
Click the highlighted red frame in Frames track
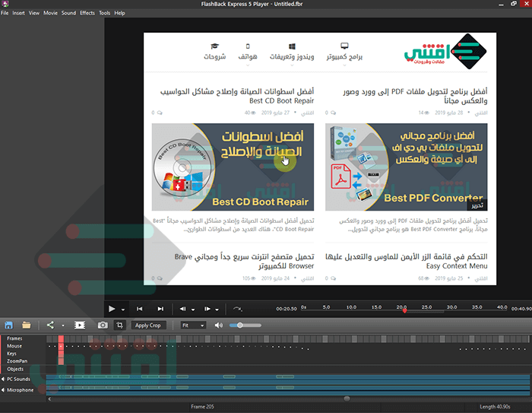[61, 338]
